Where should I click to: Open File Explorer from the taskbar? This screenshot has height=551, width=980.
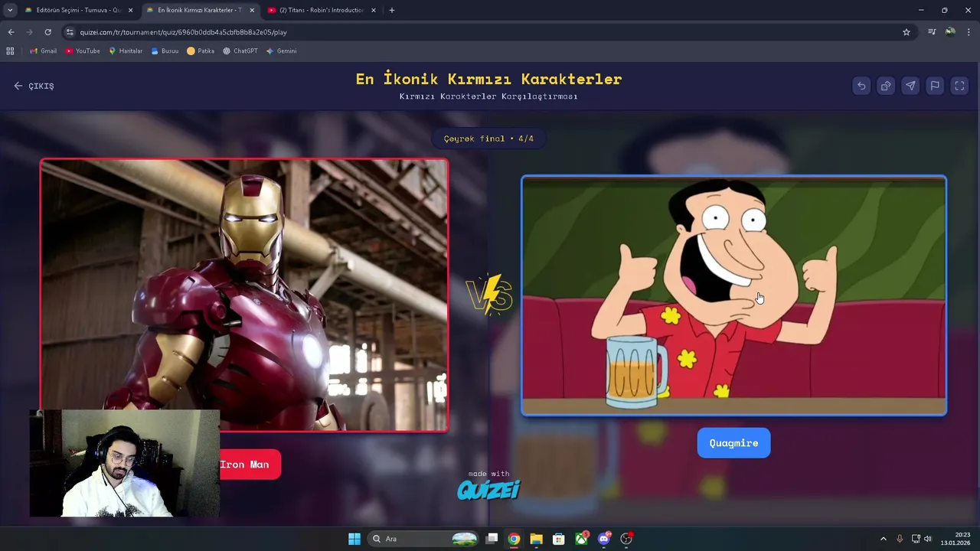tap(536, 539)
